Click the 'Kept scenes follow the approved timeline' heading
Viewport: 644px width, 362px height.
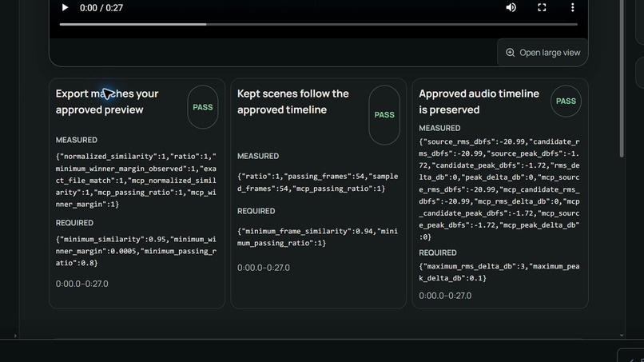point(293,101)
